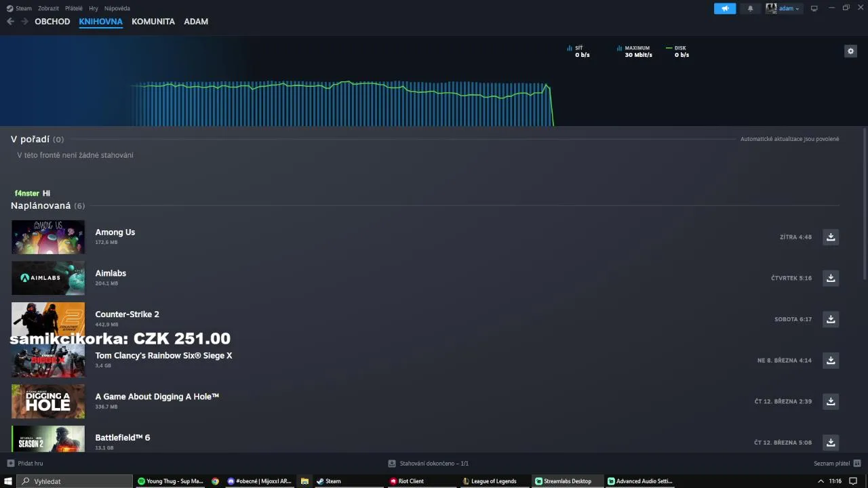The width and height of the screenshot is (868, 488).
Task: Open the Aimlabs thumbnail
Action: coord(48,278)
